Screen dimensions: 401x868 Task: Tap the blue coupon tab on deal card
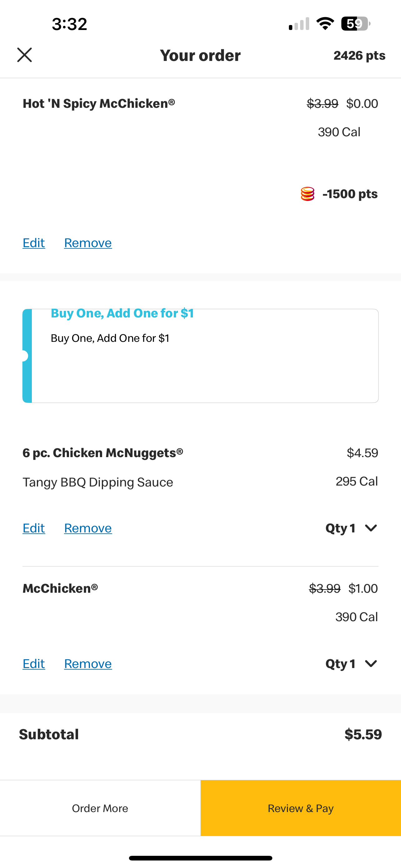click(27, 356)
